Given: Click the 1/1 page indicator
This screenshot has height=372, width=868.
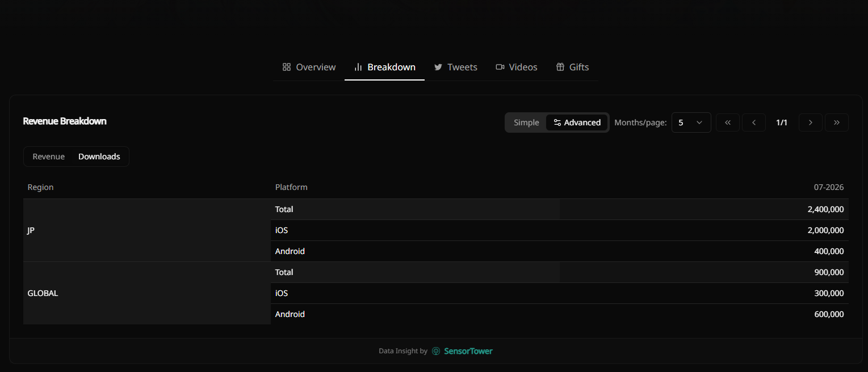Looking at the screenshot, I should (x=782, y=122).
